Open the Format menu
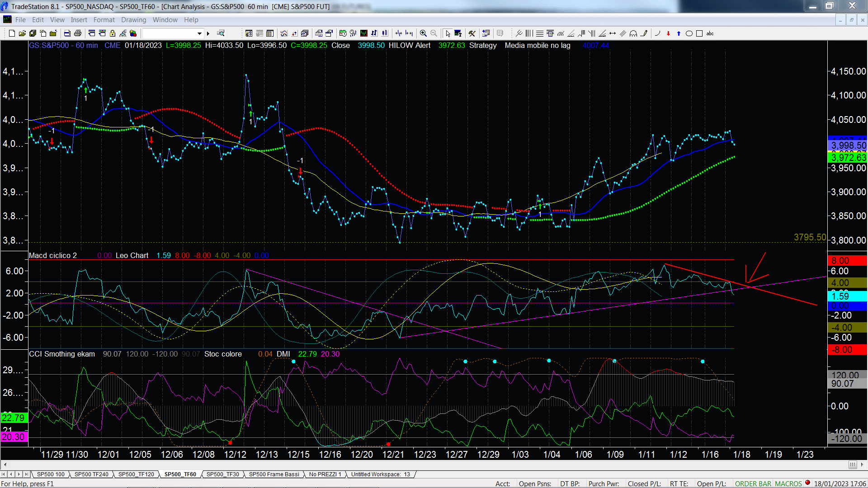The height and width of the screenshot is (488, 868). click(104, 20)
